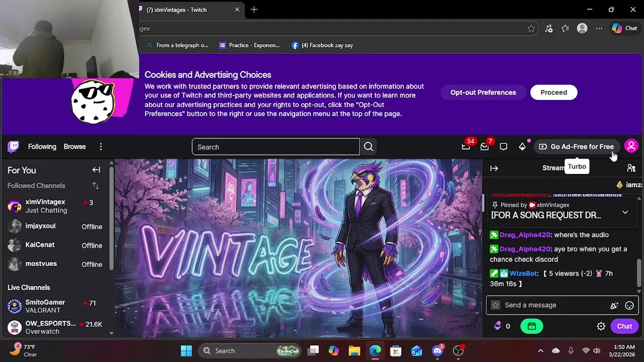
Task: Show hidden system tray icons
Action: click(x=540, y=351)
